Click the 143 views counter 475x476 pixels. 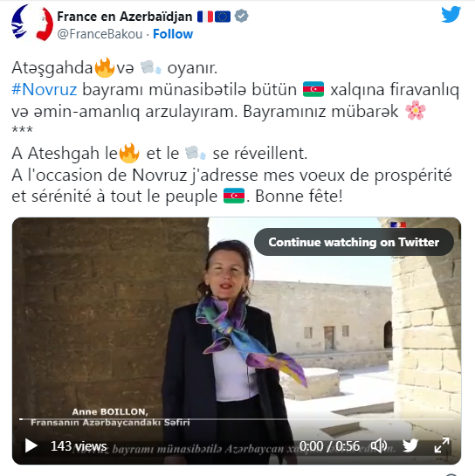pyautogui.click(x=79, y=446)
